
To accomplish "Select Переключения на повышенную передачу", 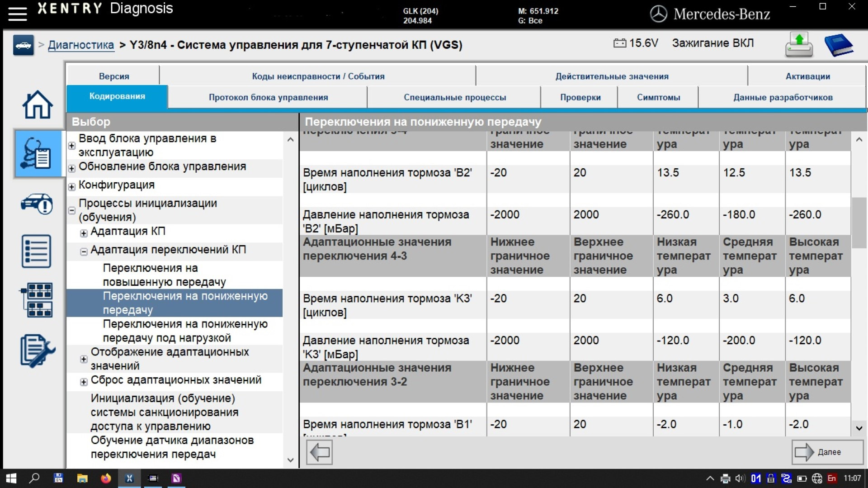I will [x=164, y=275].
